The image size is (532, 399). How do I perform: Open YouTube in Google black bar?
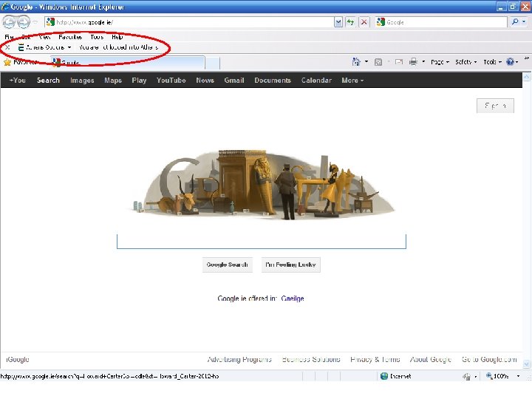pos(171,81)
